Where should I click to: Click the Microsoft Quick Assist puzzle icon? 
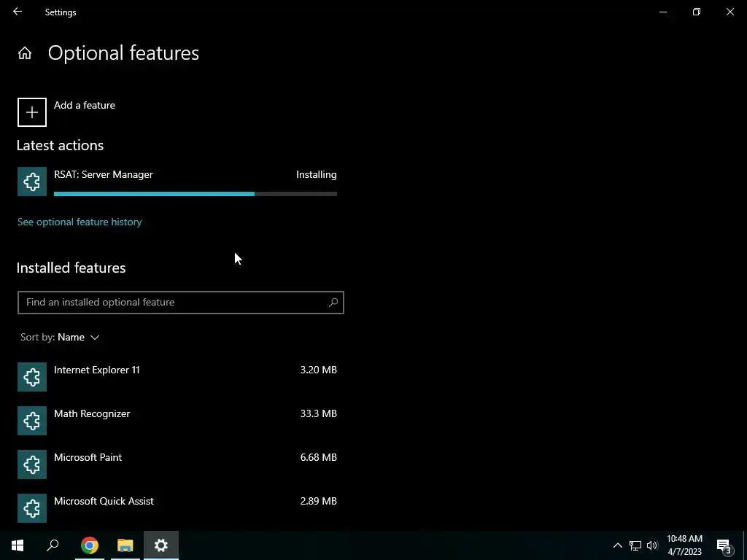tap(32, 508)
